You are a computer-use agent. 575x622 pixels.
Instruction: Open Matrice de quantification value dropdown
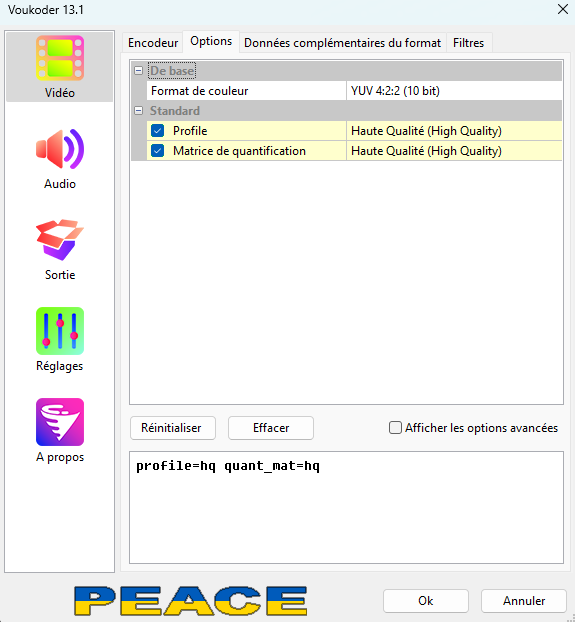(454, 151)
